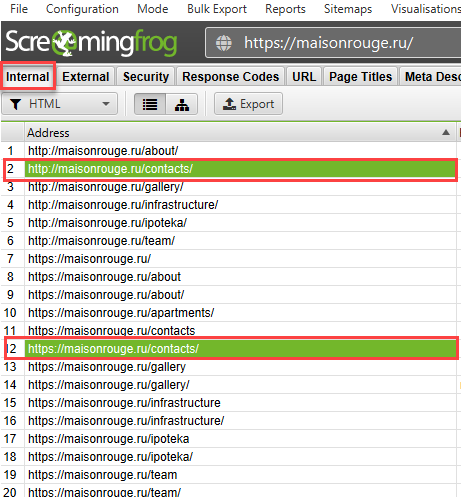The width and height of the screenshot is (461, 497).
Task: Open the HTML filter dropdown
Action: [x=60, y=104]
